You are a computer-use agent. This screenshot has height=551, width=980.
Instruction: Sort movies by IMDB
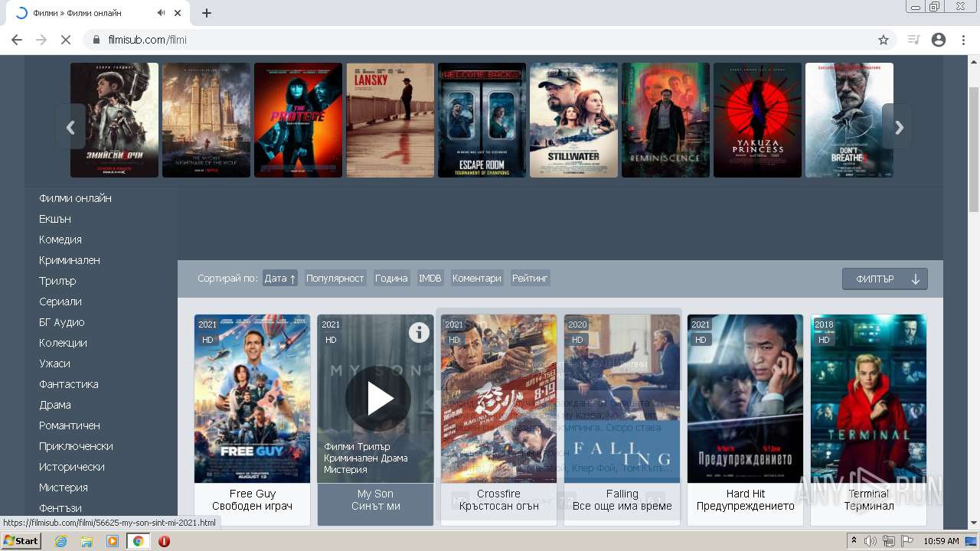(x=430, y=279)
